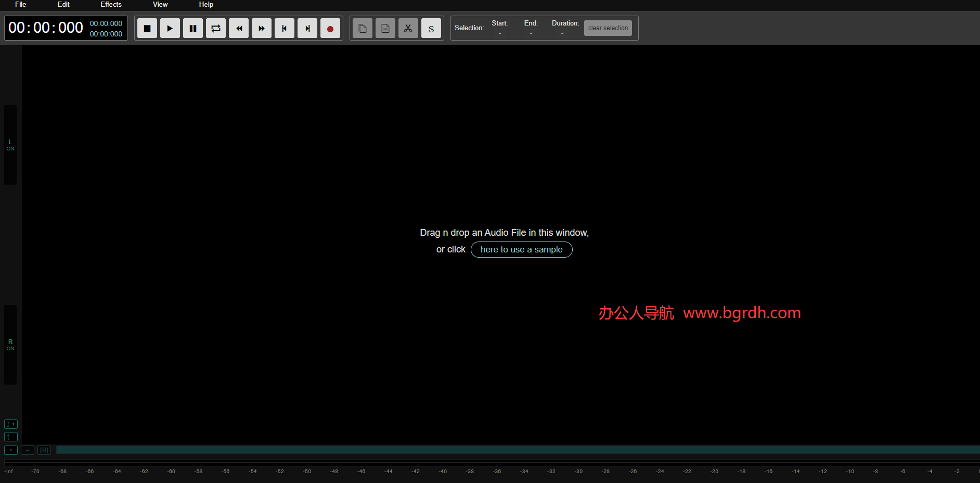980x483 pixels.
Task: Paste audio using the paste document icon
Action: [x=385, y=28]
